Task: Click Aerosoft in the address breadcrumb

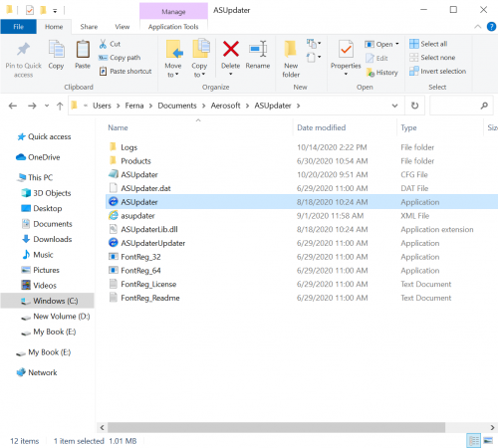Action: pos(225,106)
